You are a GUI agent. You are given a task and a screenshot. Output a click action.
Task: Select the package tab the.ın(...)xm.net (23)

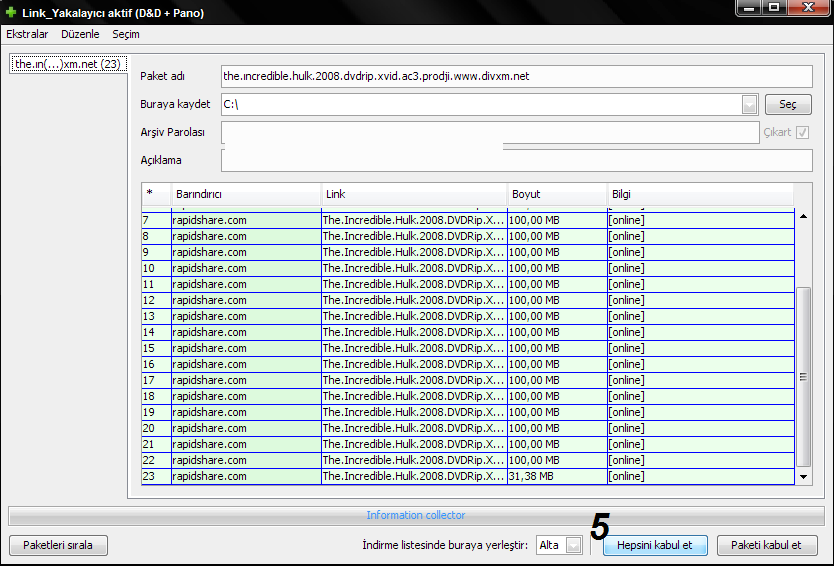(x=67, y=64)
